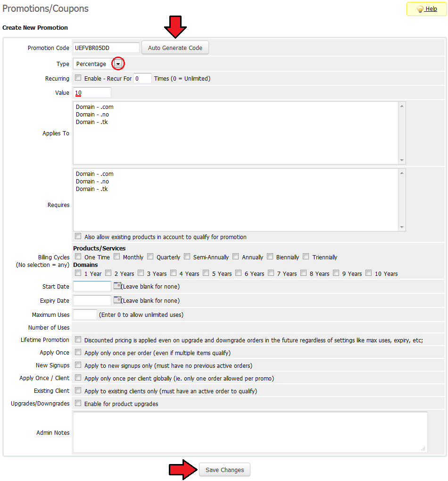
Task: Click the Expiry Date text field
Action: pyautogui.click(x=92, y=300)
